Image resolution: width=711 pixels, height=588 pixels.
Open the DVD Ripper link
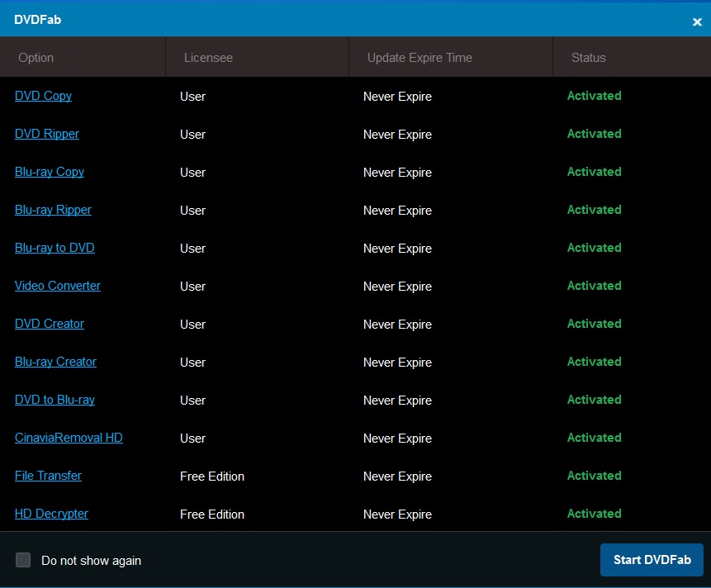point(47,134)
